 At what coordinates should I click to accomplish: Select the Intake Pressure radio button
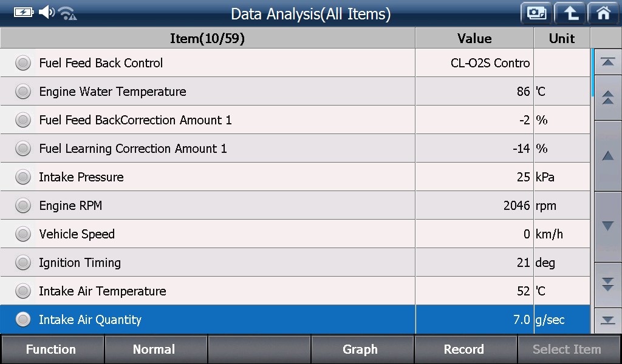pyautogui.click(x=23, y=177)
